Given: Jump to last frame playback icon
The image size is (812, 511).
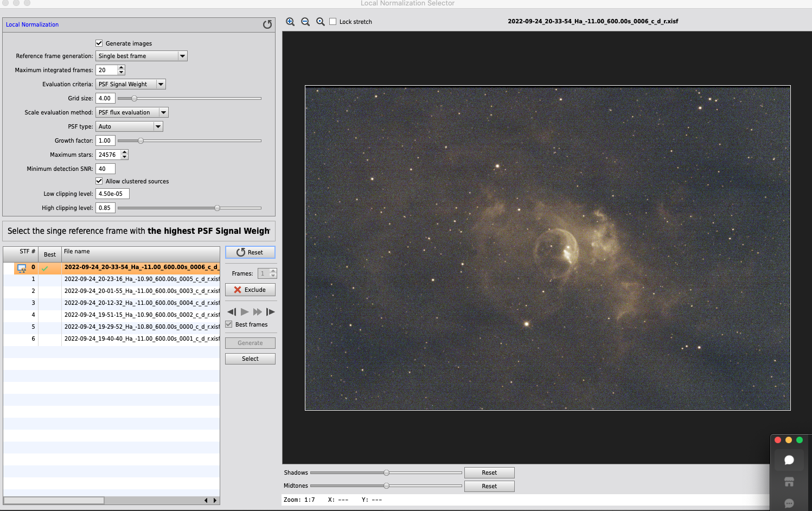Looking at the screenshot, I should (x=270, y=312).
